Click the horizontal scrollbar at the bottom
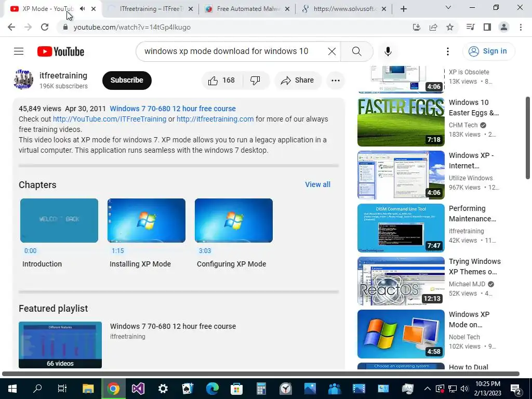The image size is (532, 399). pos(261,374)
